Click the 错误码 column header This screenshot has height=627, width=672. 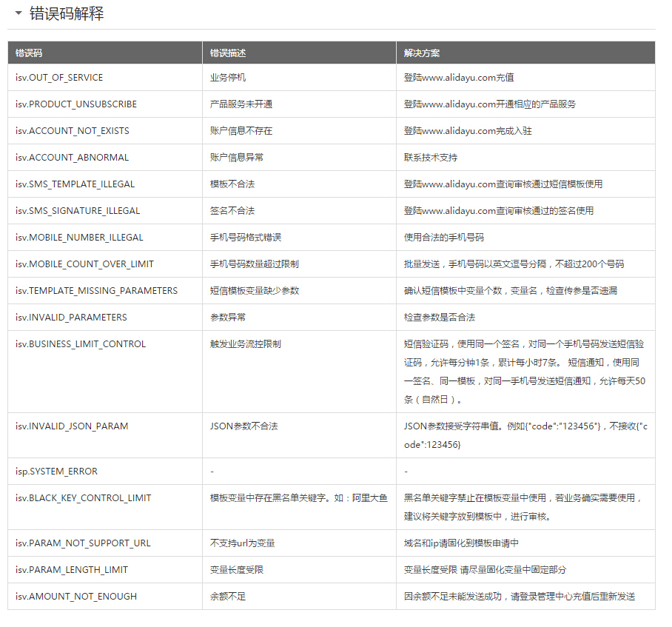pos(29,53)
